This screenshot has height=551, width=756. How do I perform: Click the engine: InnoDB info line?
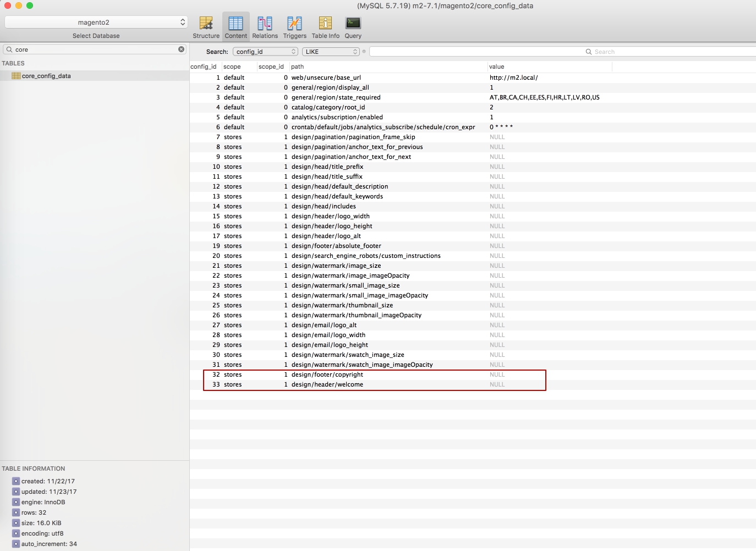(43, 502)
